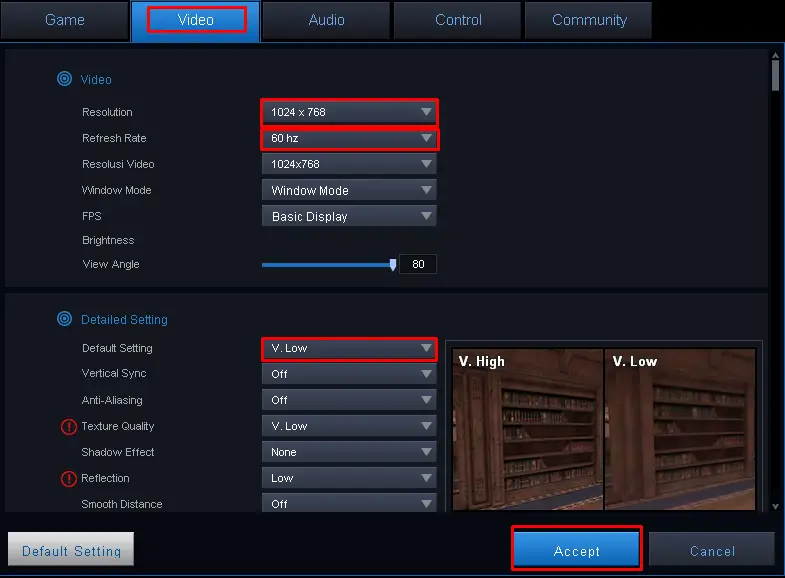Click the Detailed Setting section icon

64,319
